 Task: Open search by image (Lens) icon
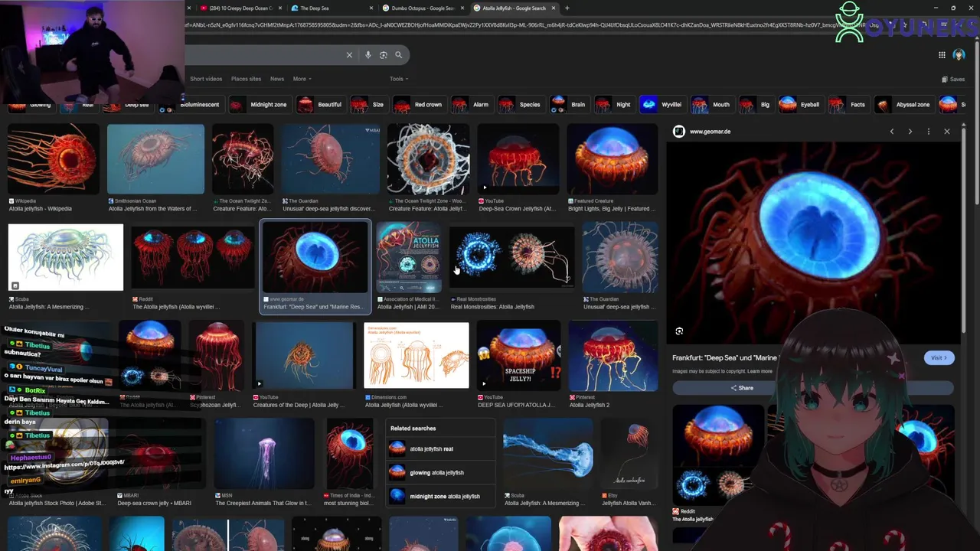point(384,55)
